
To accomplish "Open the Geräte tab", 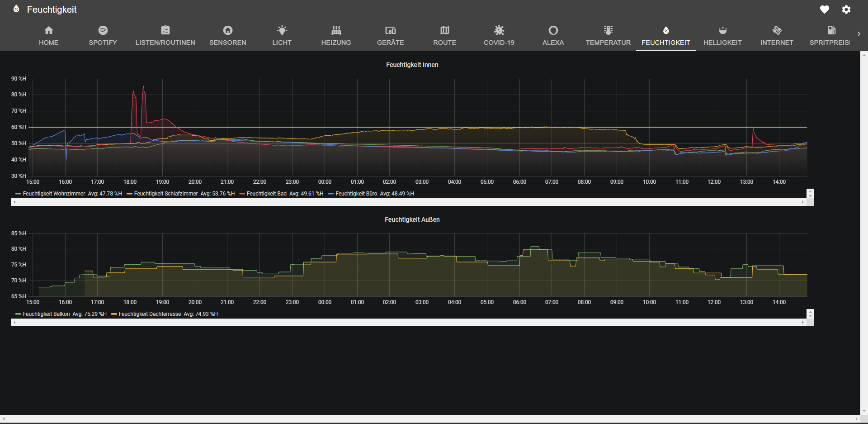I will click(391, 37).
